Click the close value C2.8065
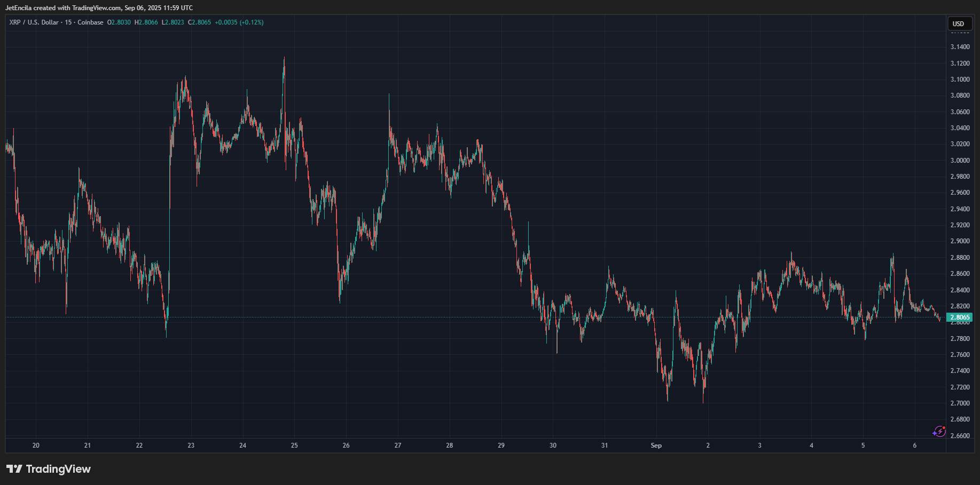The height and width of the screenshot is (485, 980). tap(200, 22)
